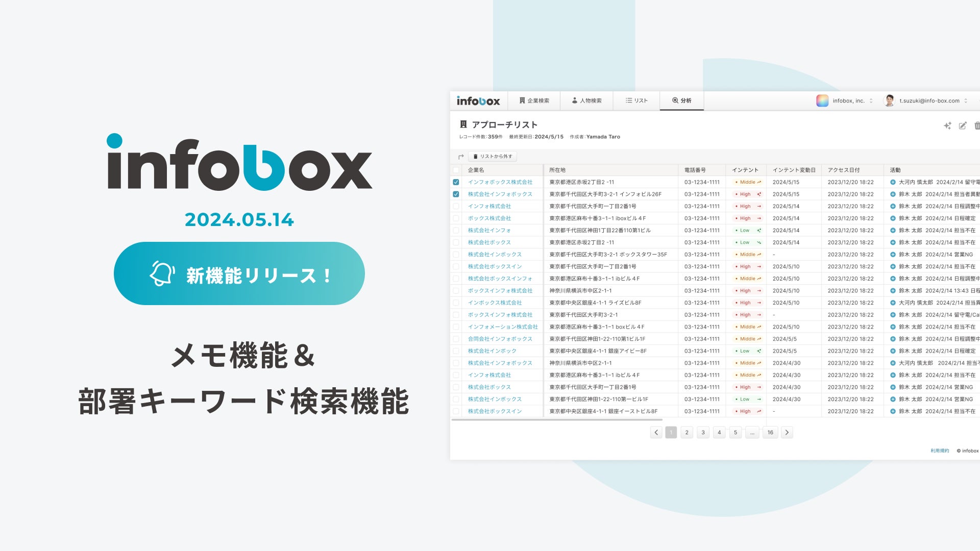Click the share arrow icon above table
This screenshot has height=551, width=980.
pyautogui.click(x=461, y=157)
